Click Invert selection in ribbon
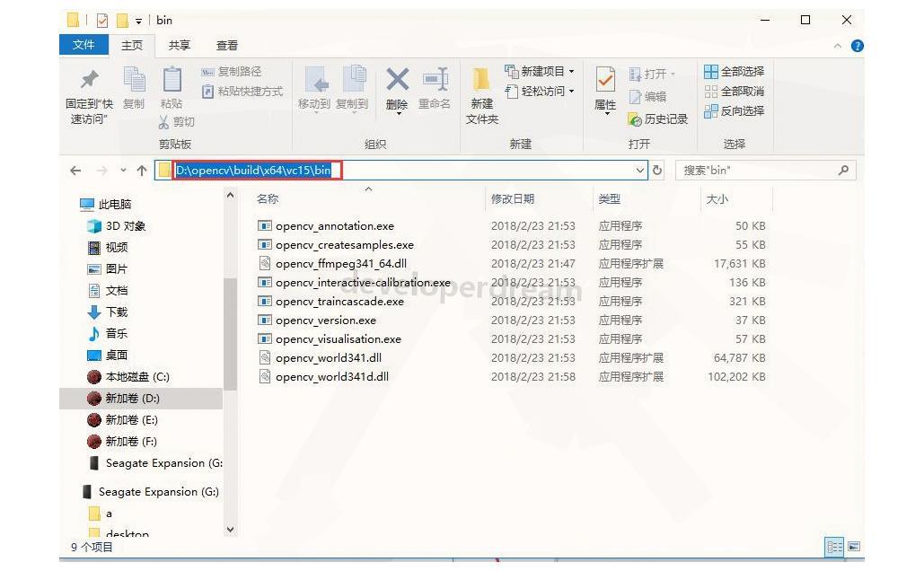This screenshot has width=924, height=571. point(734,110)
